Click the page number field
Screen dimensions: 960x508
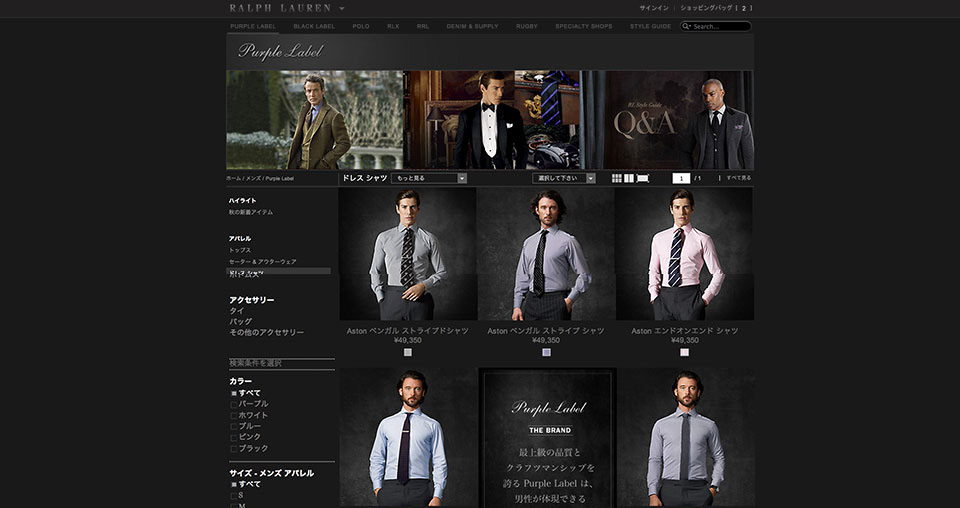click(681, 178)
